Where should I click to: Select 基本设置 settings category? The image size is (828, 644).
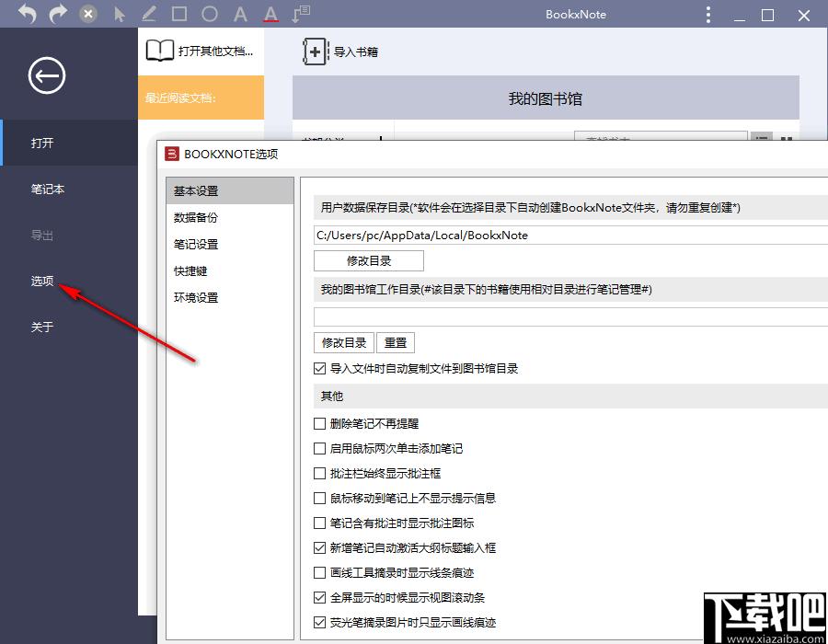coord(230,191)
